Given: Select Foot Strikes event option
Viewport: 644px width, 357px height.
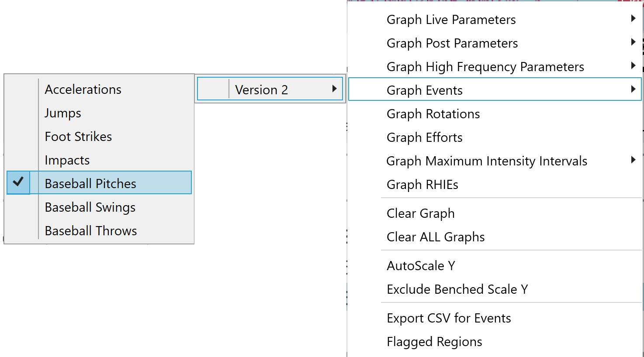Looking at the screenshot, I should pyautogui.click(x=78, y=137).
